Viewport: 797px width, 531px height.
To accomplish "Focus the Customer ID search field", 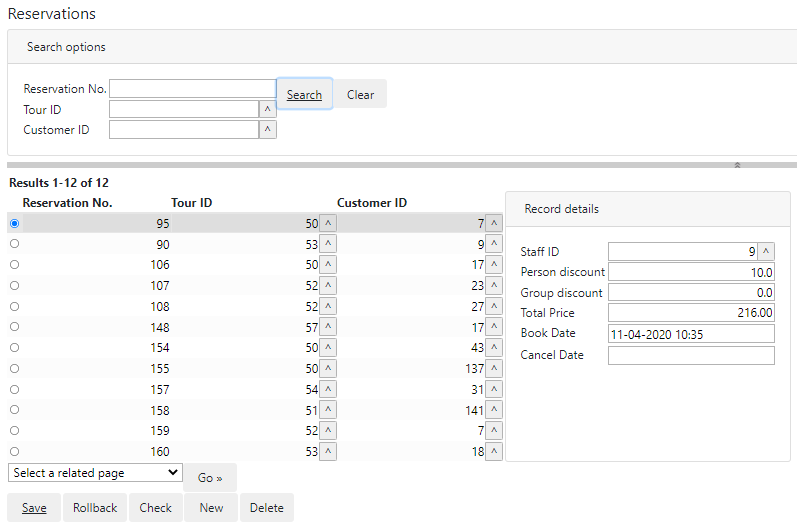I will click(x=184, y=130).
